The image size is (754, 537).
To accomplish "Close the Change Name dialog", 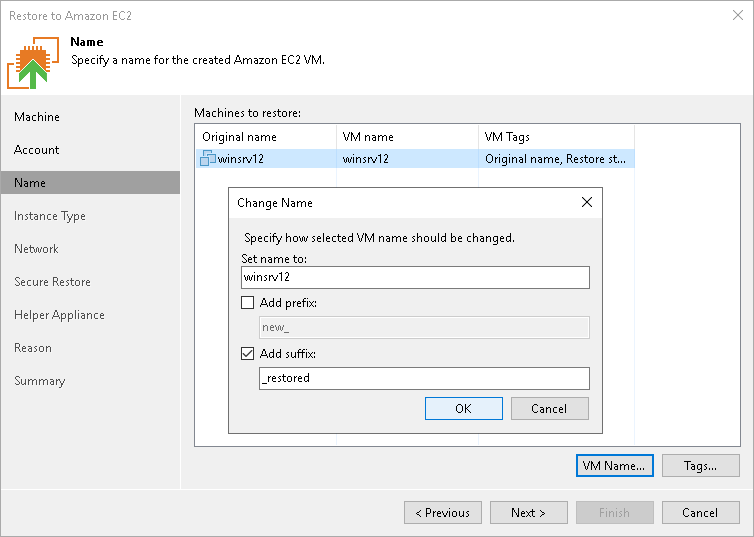I will [587, 202].
